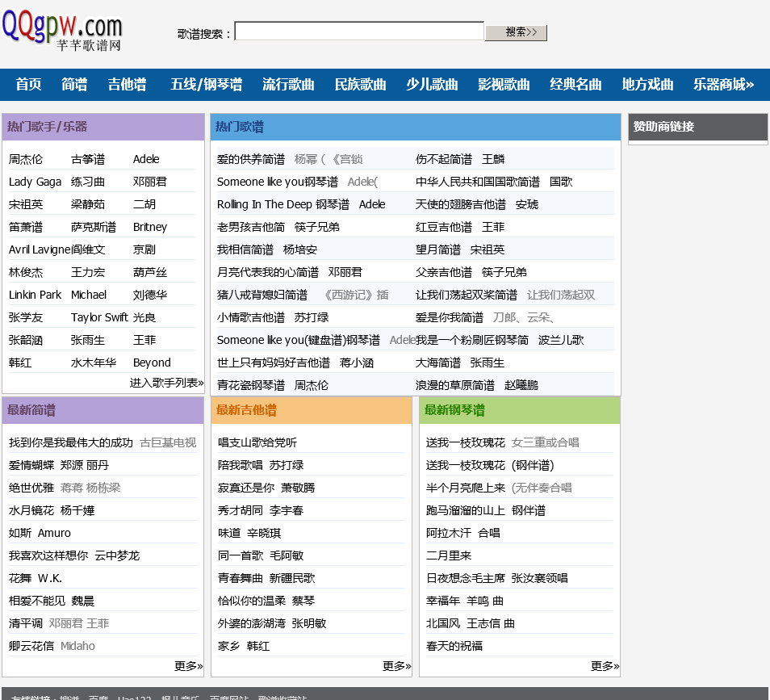770x700 pixels.
Task: Open the Taylor Swift singer link
Action: pos(99,317)
